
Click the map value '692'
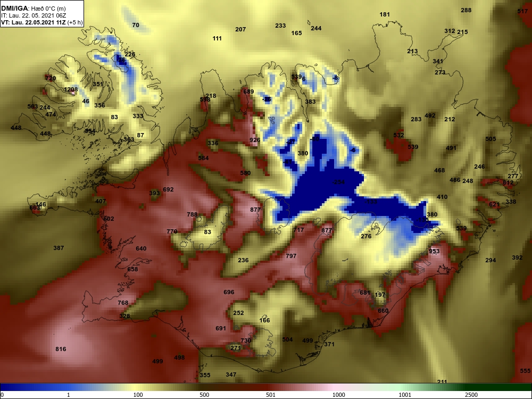(168, 189)
